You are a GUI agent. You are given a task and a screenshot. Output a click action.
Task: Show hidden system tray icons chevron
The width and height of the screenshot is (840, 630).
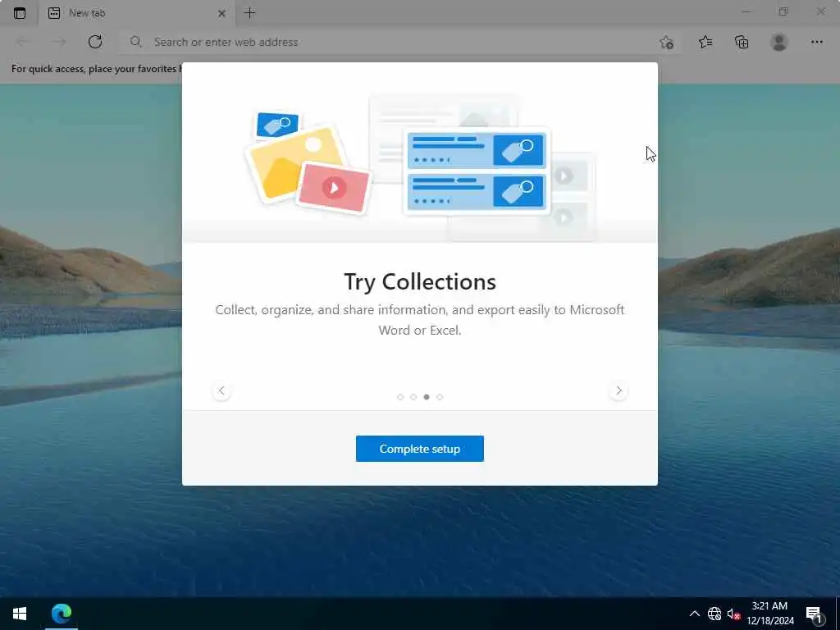pos(694,614)
